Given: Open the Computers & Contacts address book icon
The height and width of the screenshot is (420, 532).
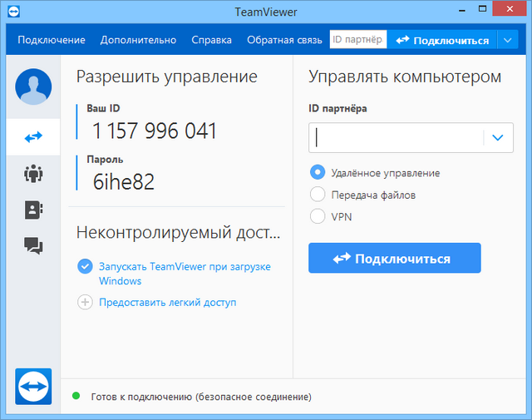Looking at the screenshot, I should point(33,210).
